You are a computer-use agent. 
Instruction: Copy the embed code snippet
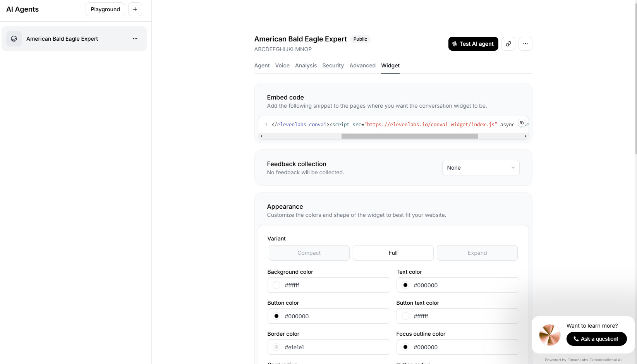coord(522,123)
